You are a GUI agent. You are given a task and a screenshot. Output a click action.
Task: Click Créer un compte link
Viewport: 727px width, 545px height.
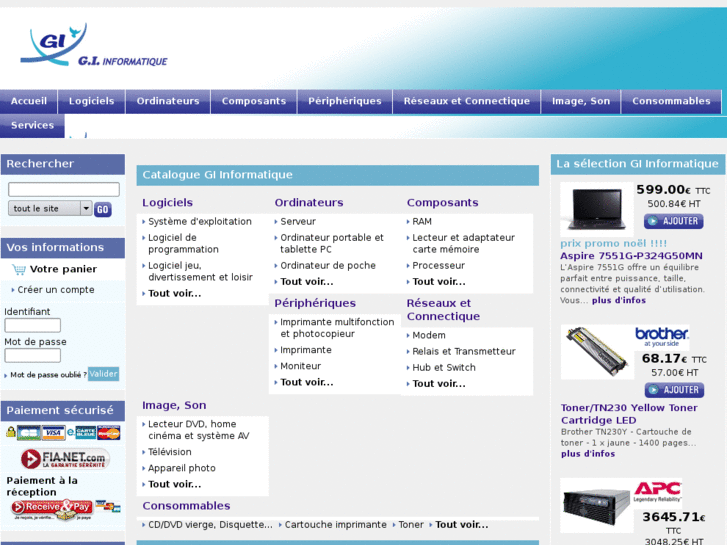pyautogui.click(x=56, y=290)
